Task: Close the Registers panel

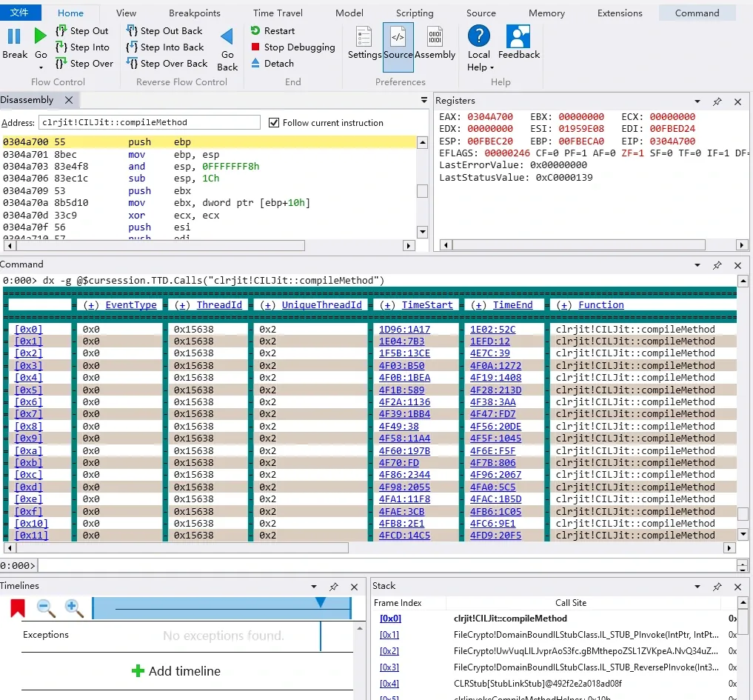Action: point(737,101)
